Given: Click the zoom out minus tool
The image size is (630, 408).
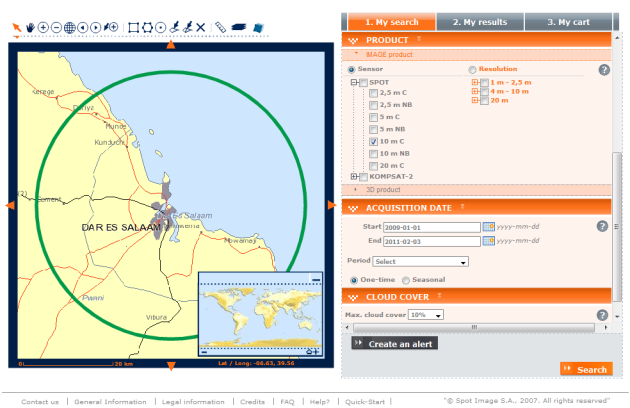Looking at the screenshot, I should 56,28.
